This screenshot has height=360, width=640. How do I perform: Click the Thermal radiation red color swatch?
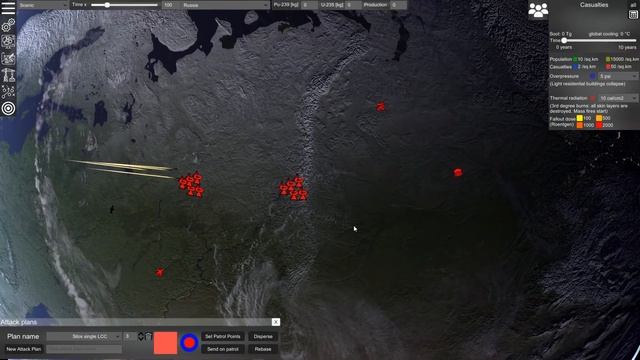593,98
